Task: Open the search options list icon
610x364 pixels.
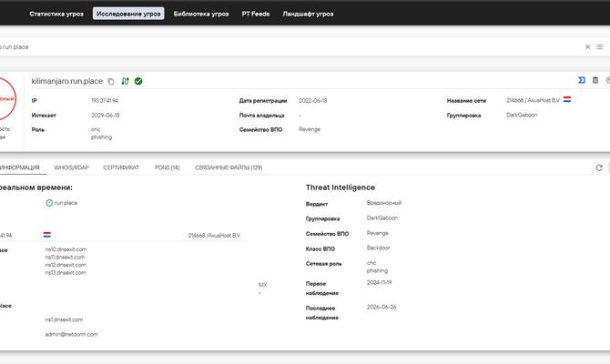Action: coord(599,46)
